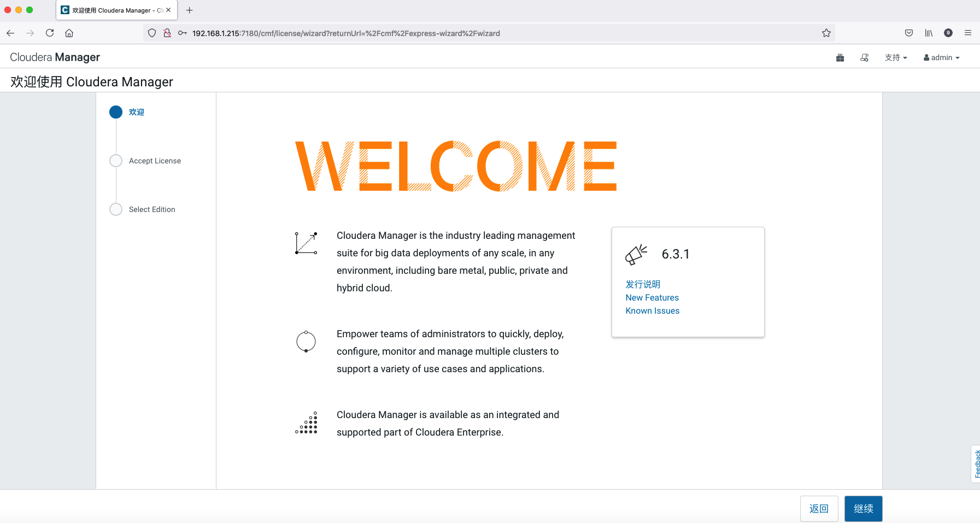Click the dotted triangle icon near Enterprise text

click(306, 423)
